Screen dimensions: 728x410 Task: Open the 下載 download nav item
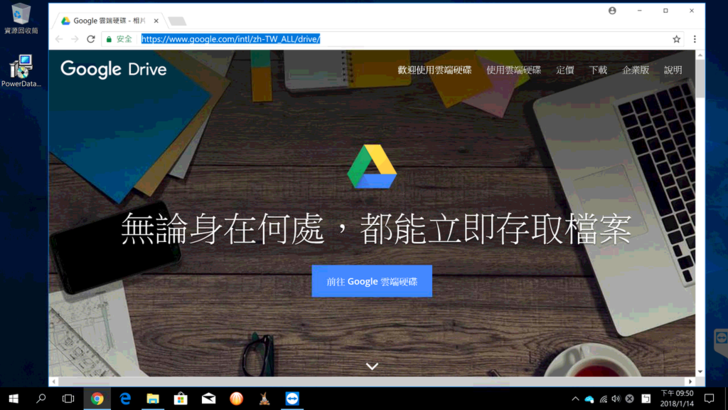click(598, 70)
